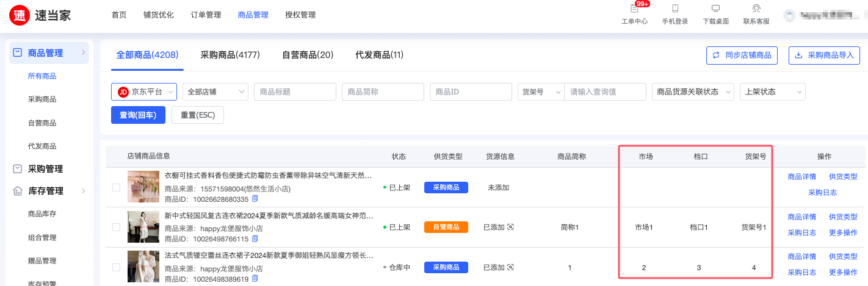Click the 下载桌面 monitor icon

coord(715,9)
